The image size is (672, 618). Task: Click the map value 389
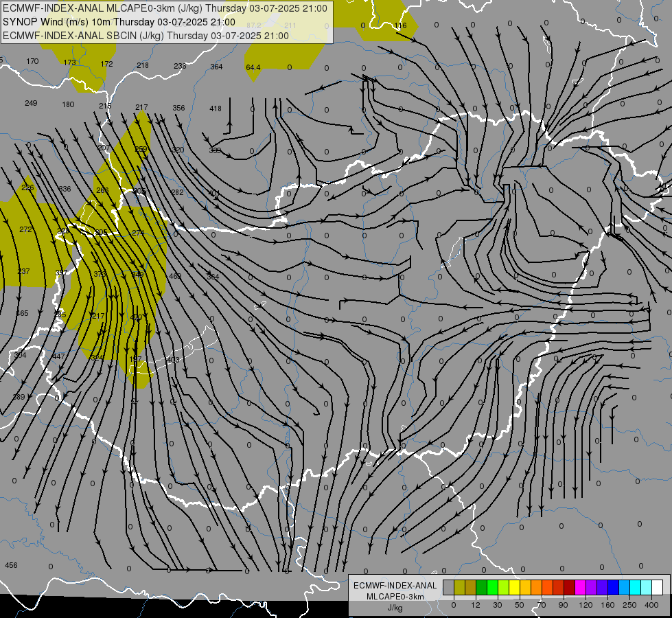coord(19,397)
